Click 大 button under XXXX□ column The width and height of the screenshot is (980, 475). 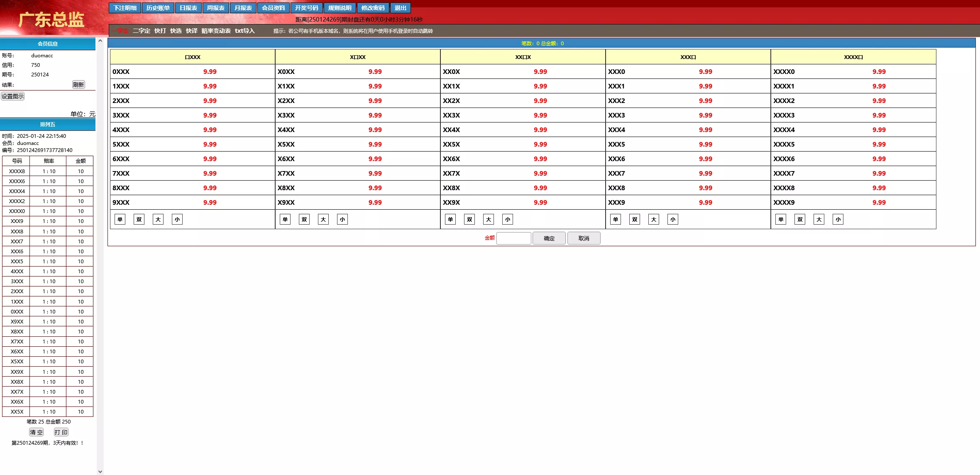[x=819, y=219]
